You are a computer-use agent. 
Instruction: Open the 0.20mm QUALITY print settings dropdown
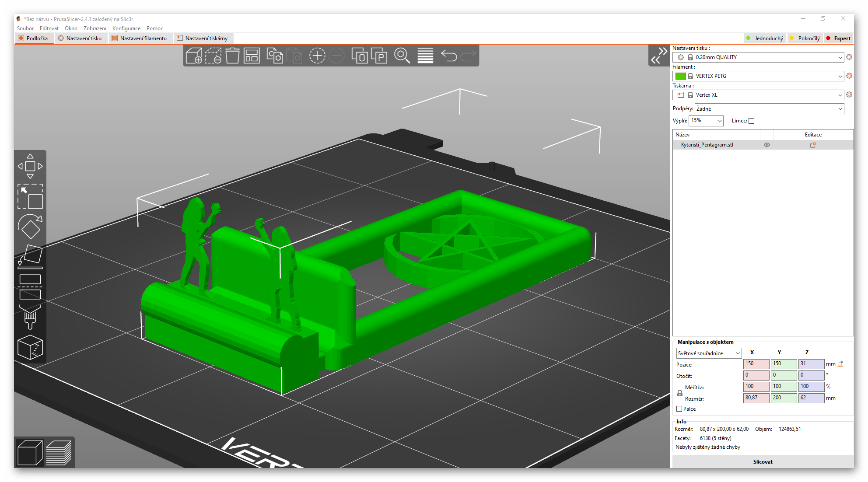(758, 57)
